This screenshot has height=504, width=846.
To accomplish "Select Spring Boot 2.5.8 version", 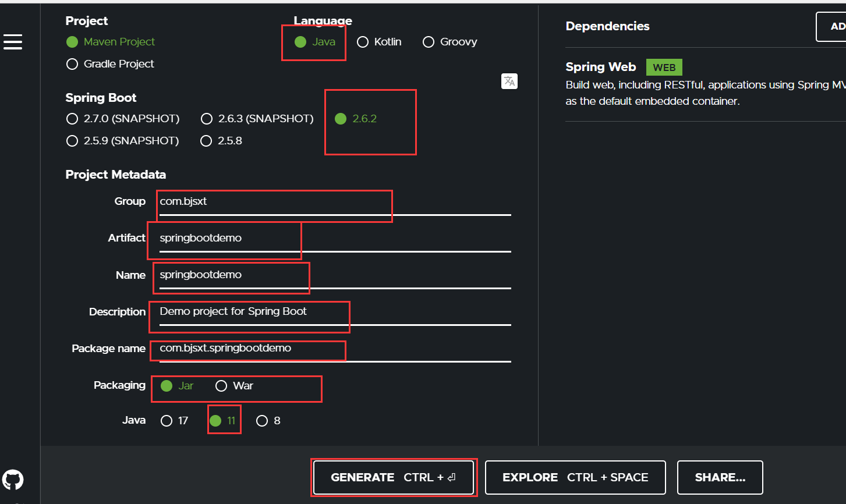I will click(x=221, y=141).
